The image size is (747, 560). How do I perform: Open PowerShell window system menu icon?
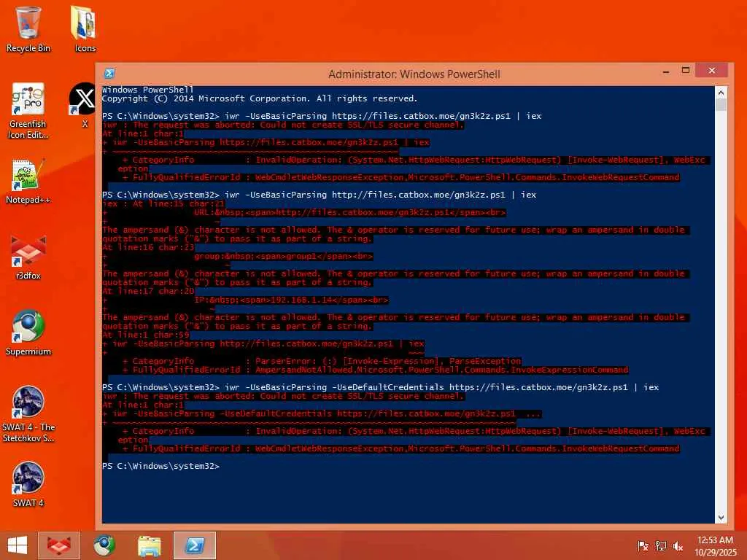109,74
